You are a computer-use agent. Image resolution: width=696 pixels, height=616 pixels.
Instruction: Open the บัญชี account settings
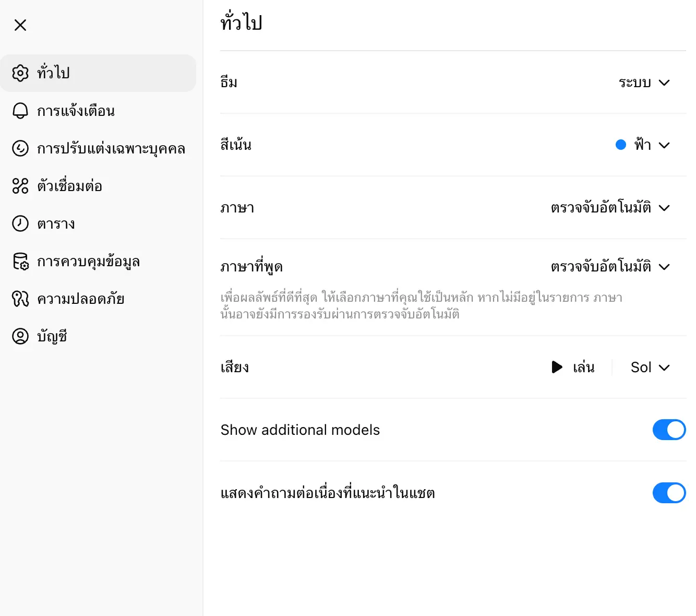tap(52, 336)
